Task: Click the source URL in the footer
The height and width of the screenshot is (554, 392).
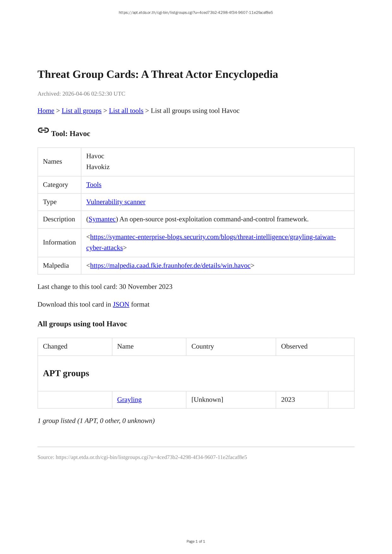Action: [151, 457]
